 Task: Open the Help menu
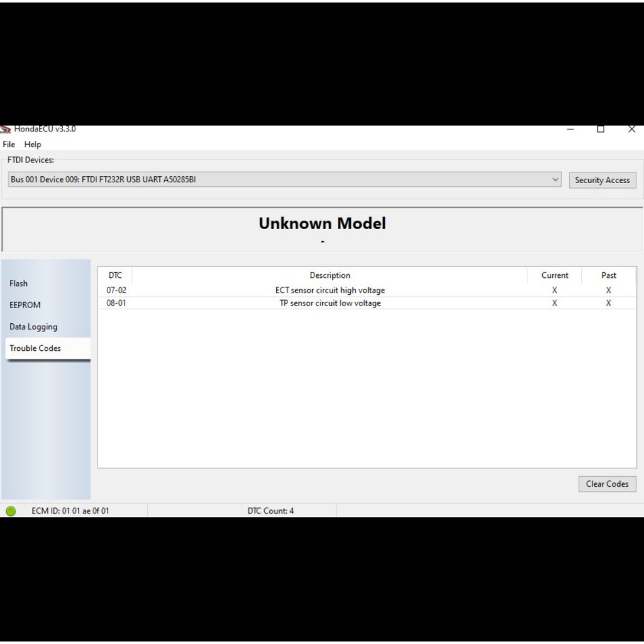point(33,144)
